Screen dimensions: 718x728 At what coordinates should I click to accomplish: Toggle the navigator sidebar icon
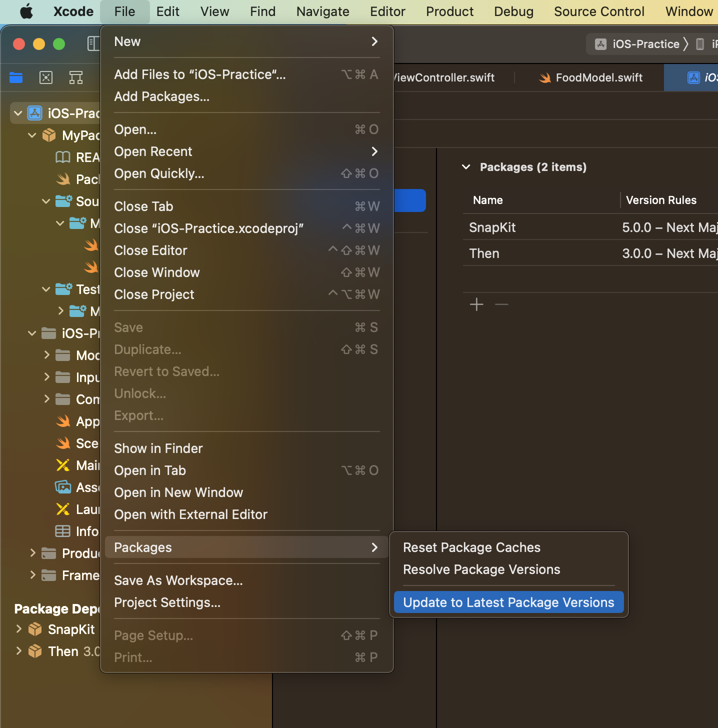pos(93,44)
